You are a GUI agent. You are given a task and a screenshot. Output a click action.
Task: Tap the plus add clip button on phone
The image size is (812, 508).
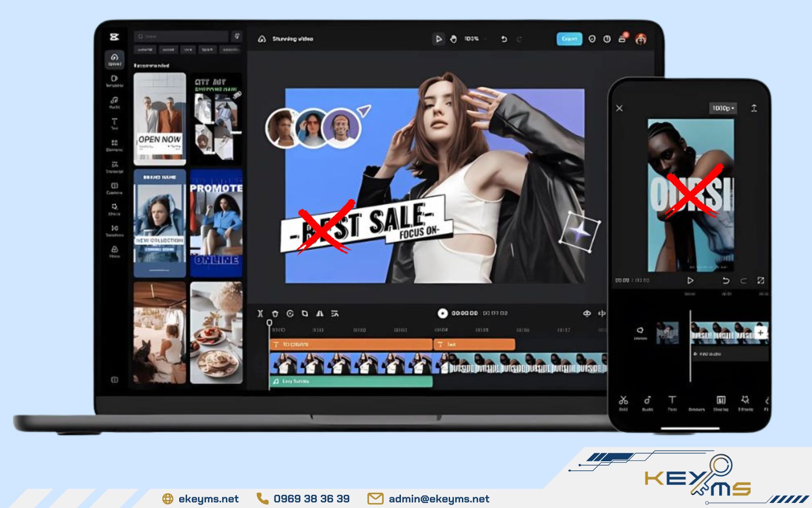760,333
